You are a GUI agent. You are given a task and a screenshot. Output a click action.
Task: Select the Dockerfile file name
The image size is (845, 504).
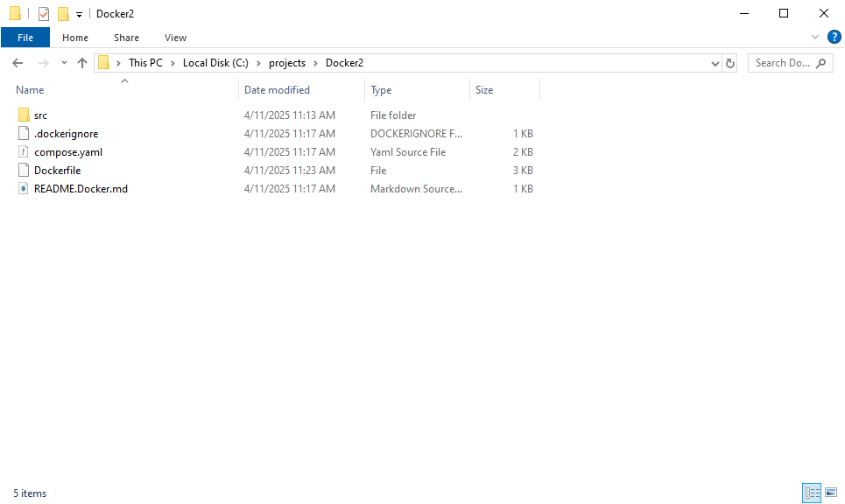pyautogui.click(x=57, y=170)
